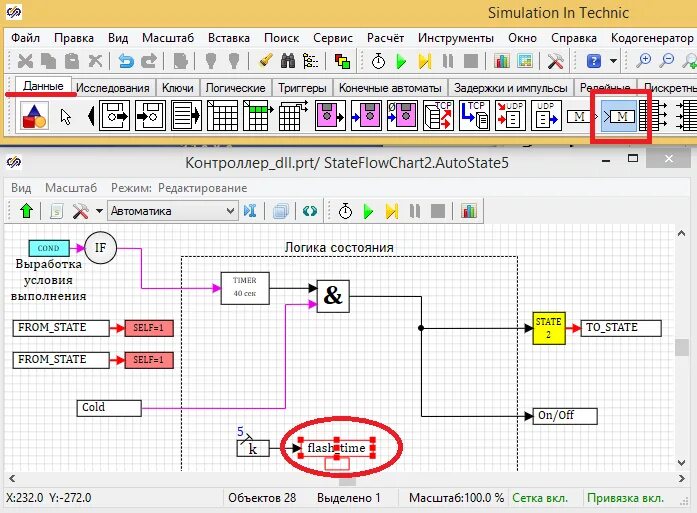Click the binoculars search icon
Viewport: 697px width, 513px height.
(288, 60)
